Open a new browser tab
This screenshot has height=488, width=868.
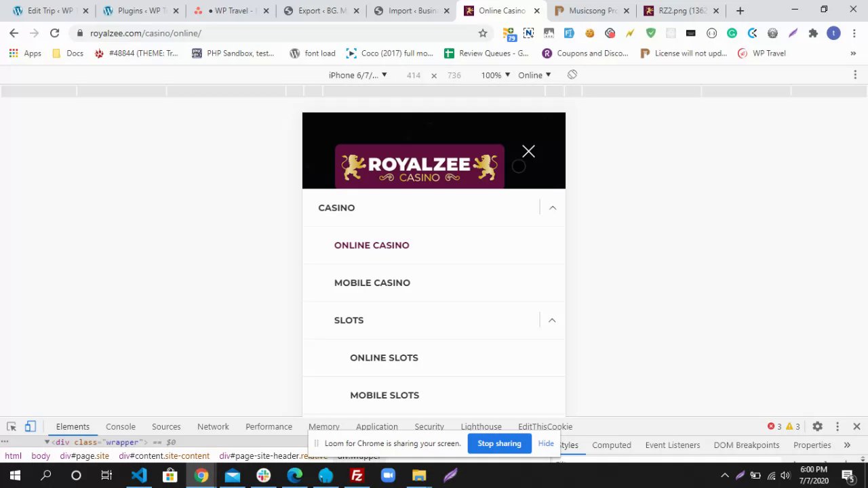pos(740,11)
